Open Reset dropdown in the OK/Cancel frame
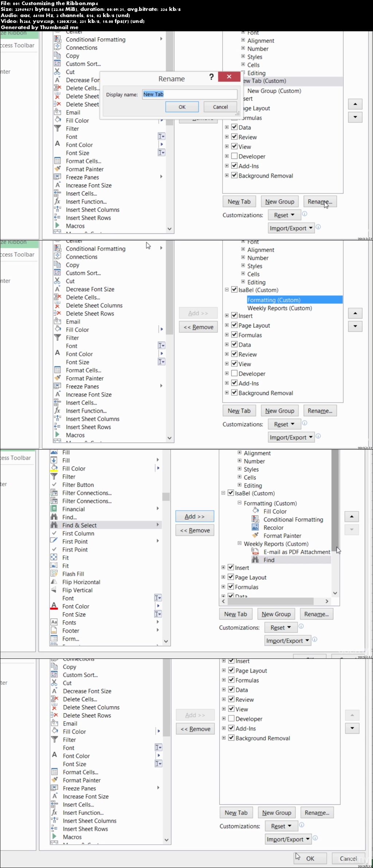The image size is (373, 868). click(282, 826)
